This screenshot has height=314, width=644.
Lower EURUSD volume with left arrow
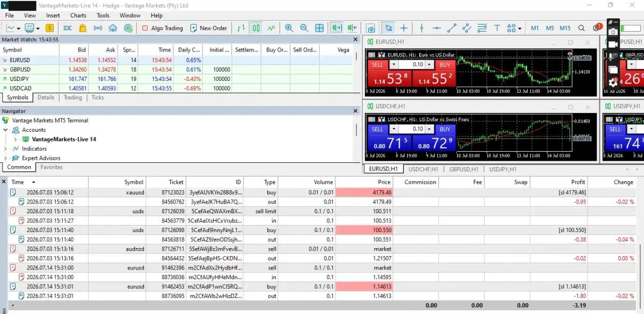point(393,65)
